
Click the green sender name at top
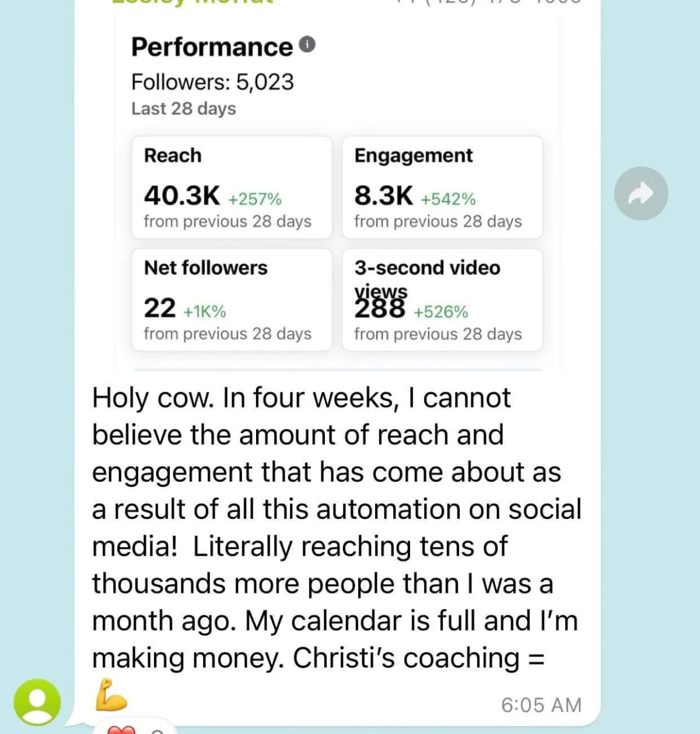click(x=192, y=2)
